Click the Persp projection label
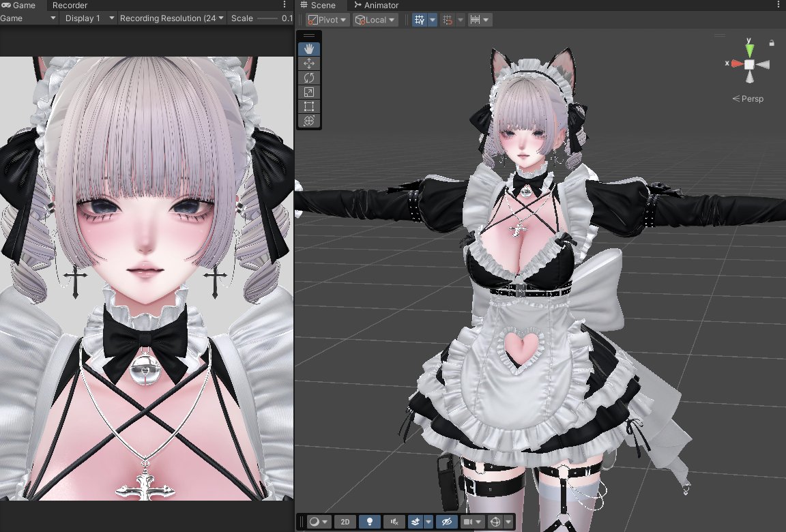Screen dimensions: 786x532 748,99
